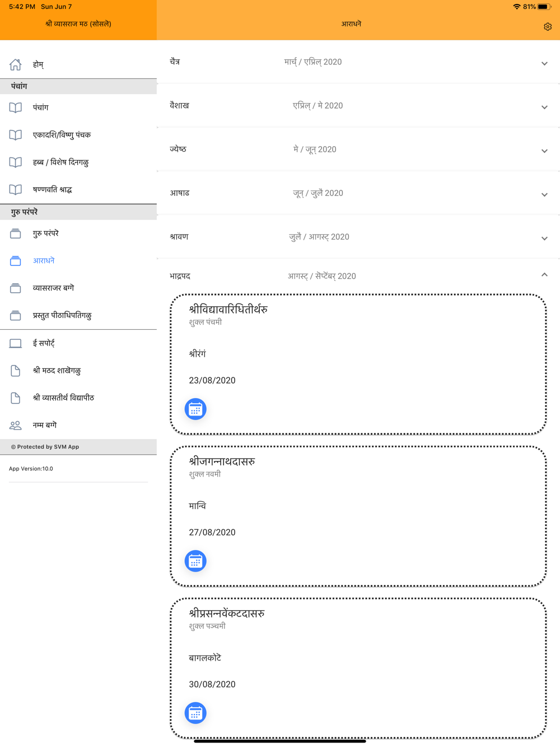The image size is (560, 747).
Task: Click book icon next to पंचांग item
Action: (16, 108)
